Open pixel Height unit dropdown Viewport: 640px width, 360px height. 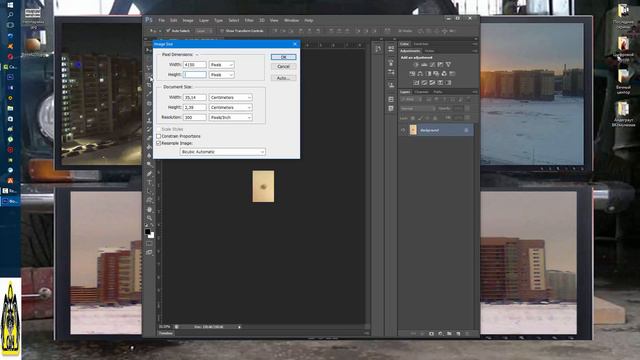pyautogui.click(x=222, y=75)
